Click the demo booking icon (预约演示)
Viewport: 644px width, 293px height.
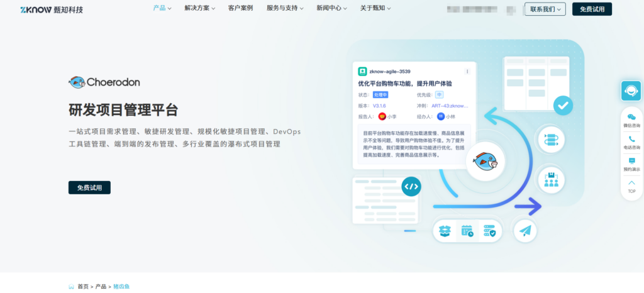tap(631, 163)
